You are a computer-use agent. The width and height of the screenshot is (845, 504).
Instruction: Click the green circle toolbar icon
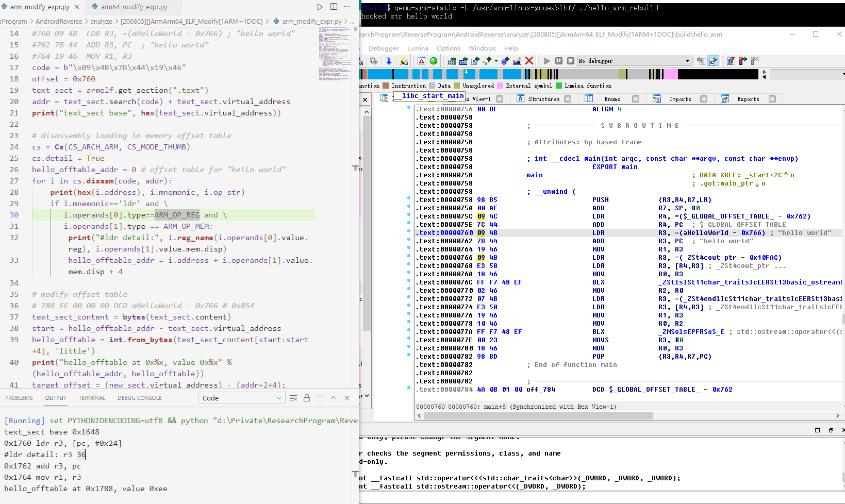[434, 61]
